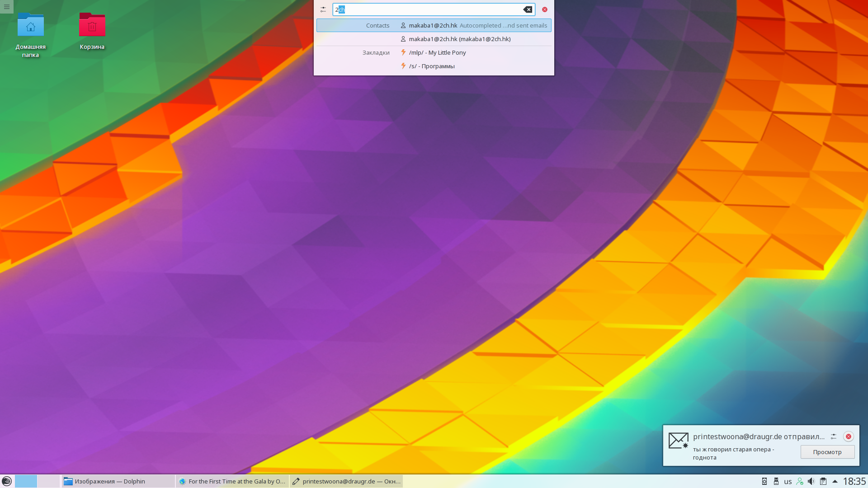Open the Корзина trash icon
The height and width of the screenshot is (488, 868).
coord(92,31)
